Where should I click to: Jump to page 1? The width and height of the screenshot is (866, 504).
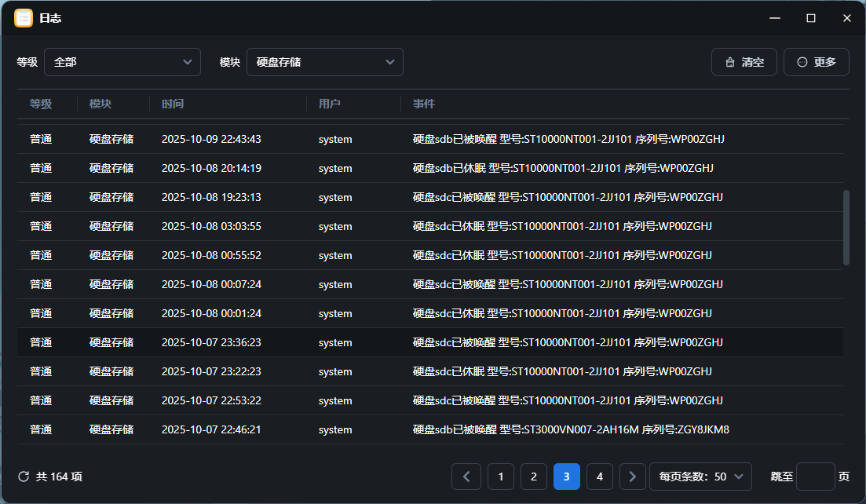pyautogui.click(x=501, y=477)
